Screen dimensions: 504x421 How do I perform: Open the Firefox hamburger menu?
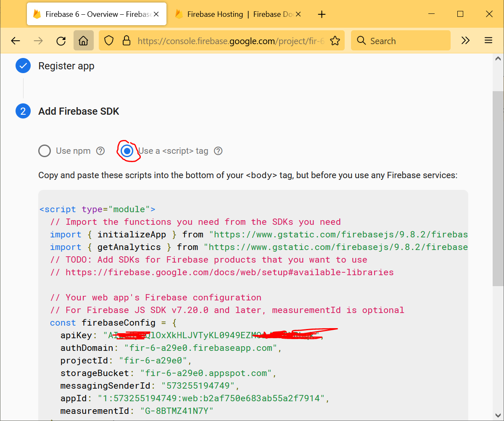(x=488, y=41)
